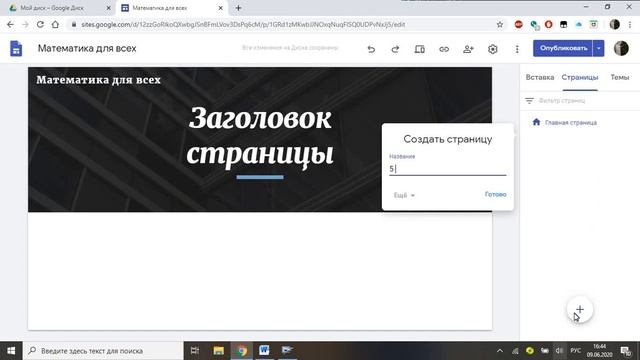Image resolution: width=640 pixels, height=360 pixels.
Task: Open the Chrome menu
Action: [x=630, y=24]
